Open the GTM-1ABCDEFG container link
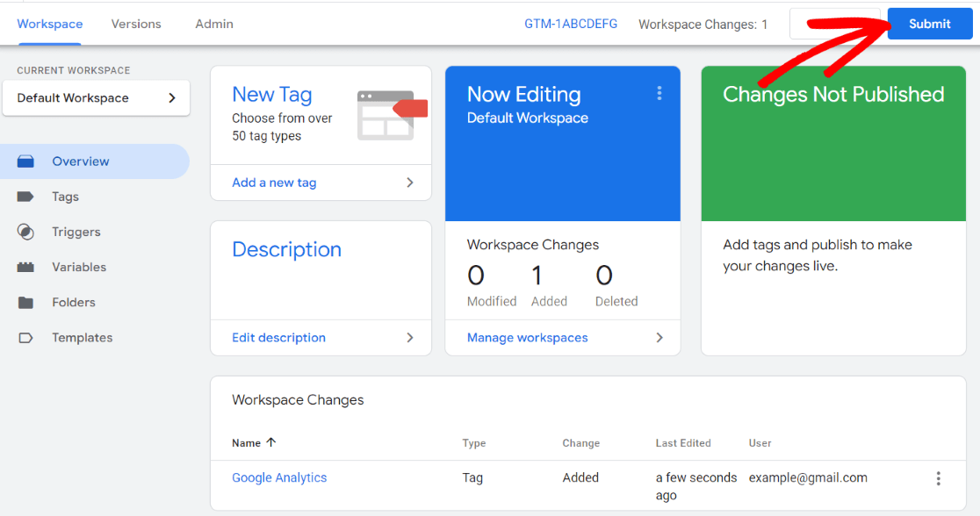 tap(571, 24)
